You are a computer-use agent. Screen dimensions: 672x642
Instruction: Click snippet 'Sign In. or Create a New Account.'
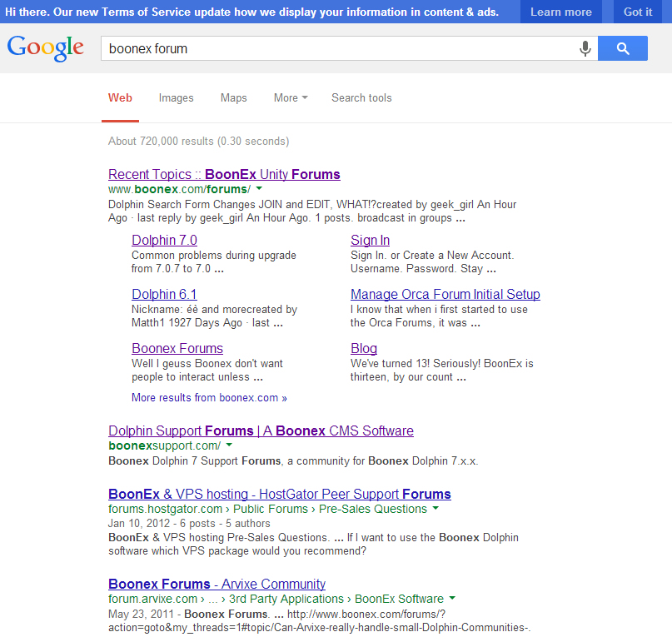[x=432, y=256]
